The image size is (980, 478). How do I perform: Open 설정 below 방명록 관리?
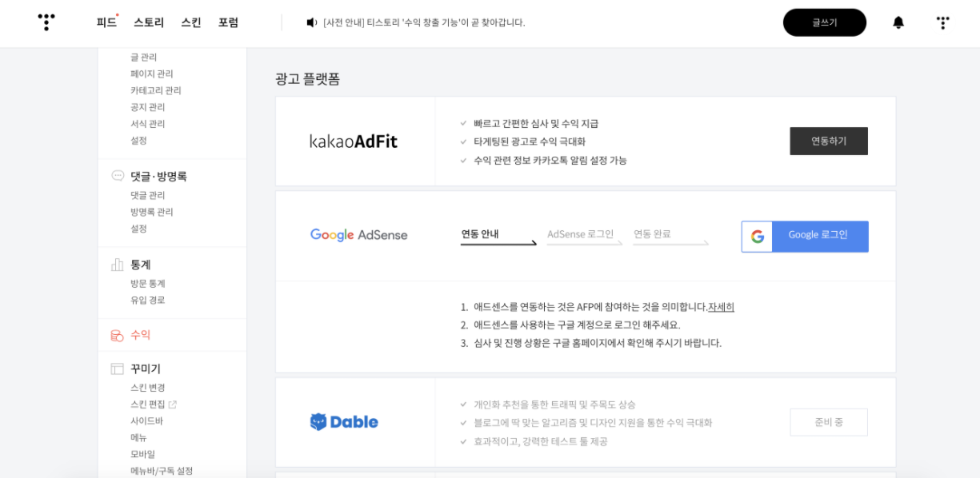pyautogui.click(x=139, y=229)
